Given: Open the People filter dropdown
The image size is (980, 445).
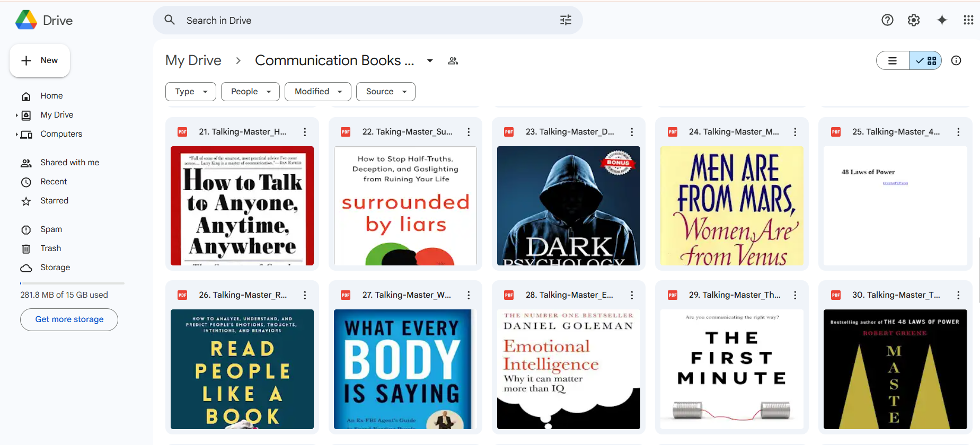Looking at the screenshot, I should (250, 92).
